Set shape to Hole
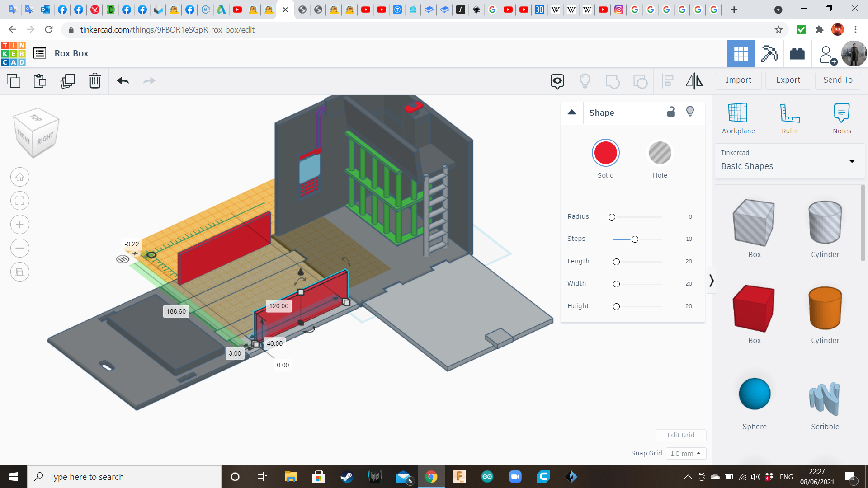Screen dimensions: 868x488 [x=660, y=153]
